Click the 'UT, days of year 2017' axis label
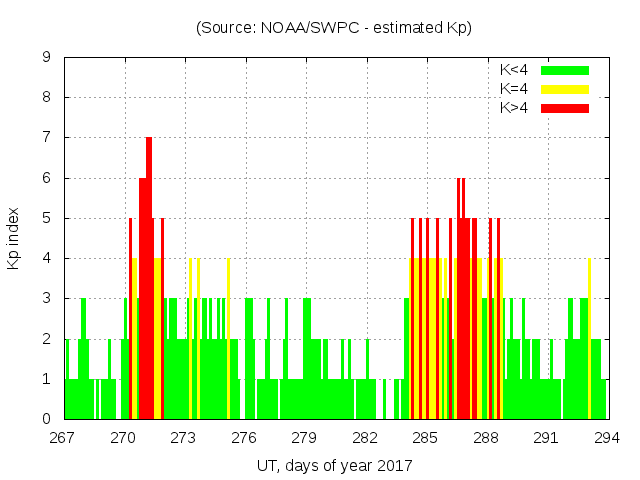 pyautogui.click(x=334, y=465)
